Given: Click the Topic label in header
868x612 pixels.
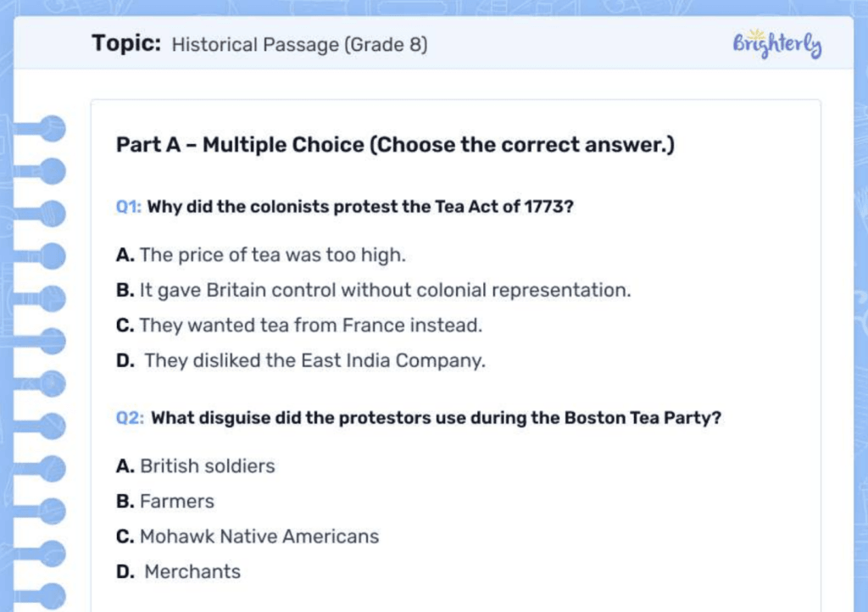Looking at the screenshot, I should 126,43.
